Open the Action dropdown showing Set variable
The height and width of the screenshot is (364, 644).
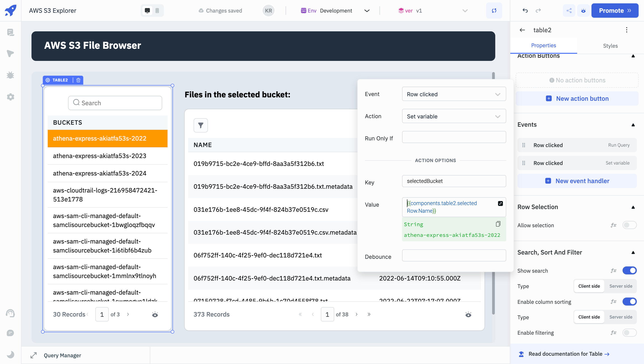point(454,116)
